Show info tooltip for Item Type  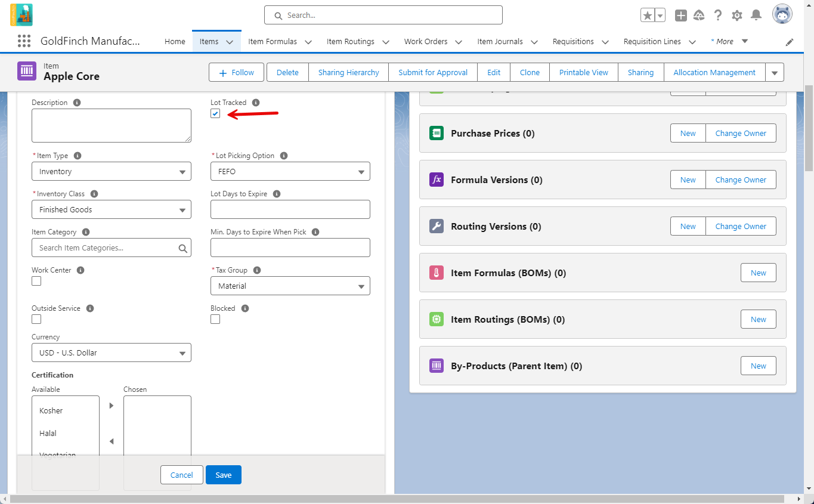78,156
